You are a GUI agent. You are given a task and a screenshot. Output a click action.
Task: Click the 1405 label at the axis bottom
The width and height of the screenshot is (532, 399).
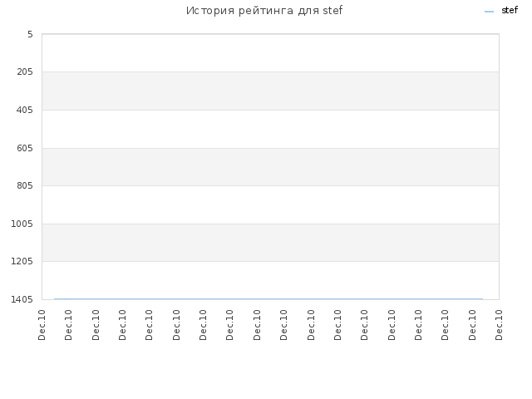(x=22, y=299)
